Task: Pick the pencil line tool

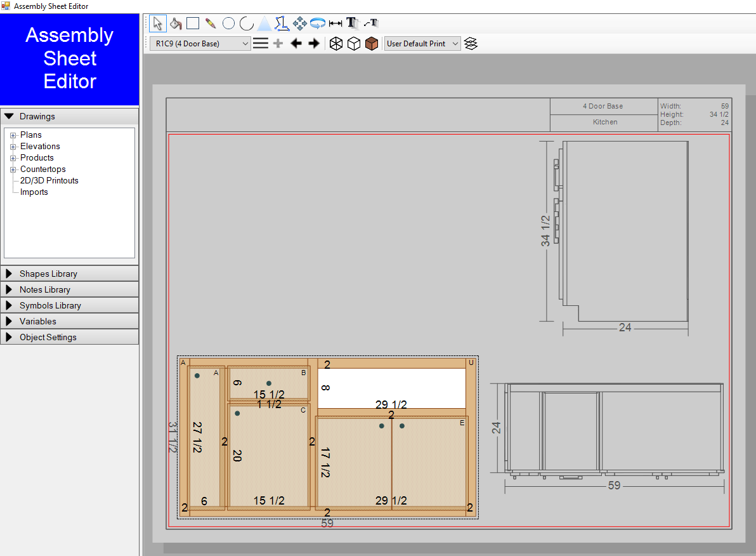Action: (211, 23)
